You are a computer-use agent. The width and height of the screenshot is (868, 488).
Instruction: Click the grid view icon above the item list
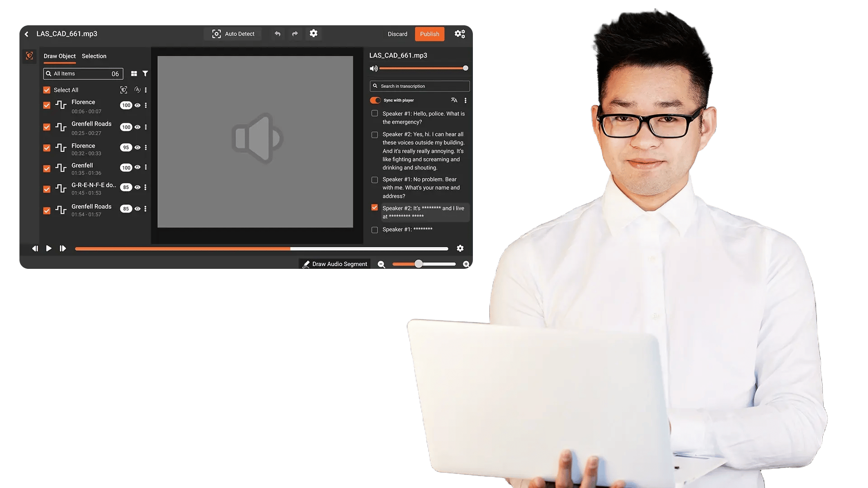click(134, 73)
